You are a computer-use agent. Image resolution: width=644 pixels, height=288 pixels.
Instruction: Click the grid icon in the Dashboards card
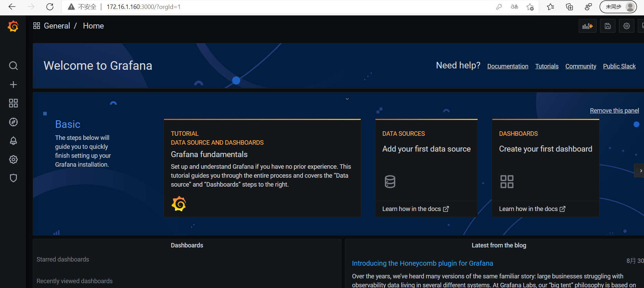pyautogui.click(x=507, y=181)
